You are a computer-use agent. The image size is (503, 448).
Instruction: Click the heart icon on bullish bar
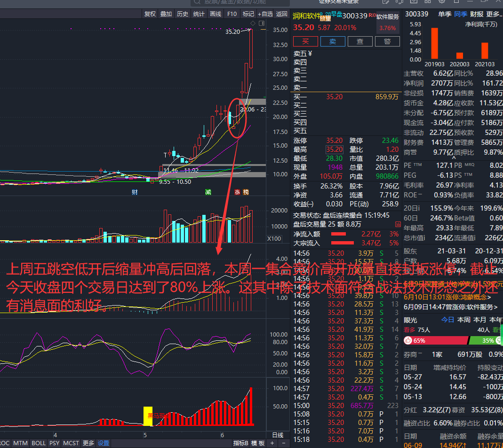point(408,340)
